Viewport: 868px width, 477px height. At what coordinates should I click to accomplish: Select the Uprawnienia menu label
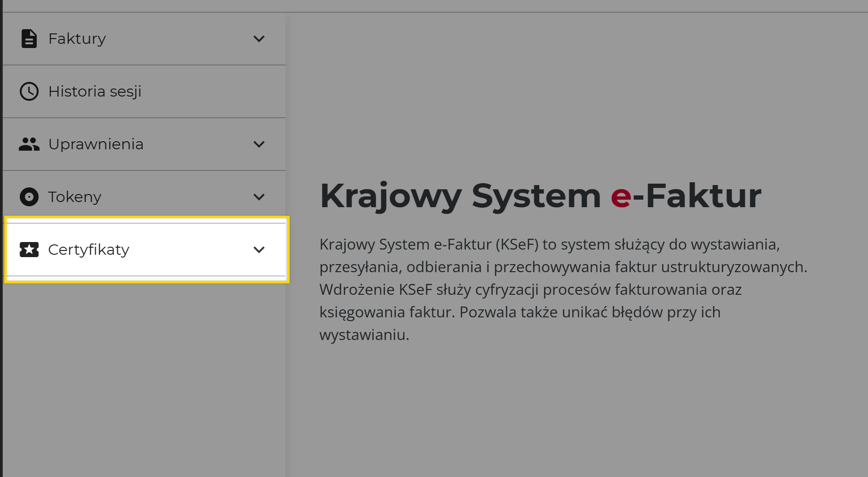(x=96, y=144)
